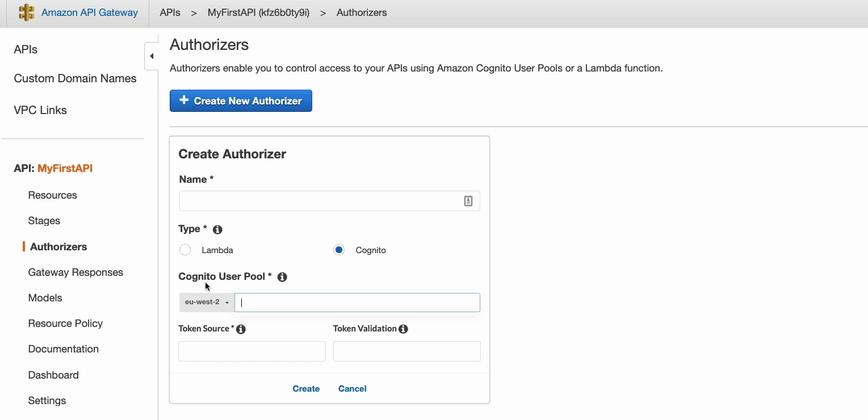The width and height of the screenshot is (868, 420).
Task: Focus the Name input field
Action: pyautogui.click(x=329, y=201)
